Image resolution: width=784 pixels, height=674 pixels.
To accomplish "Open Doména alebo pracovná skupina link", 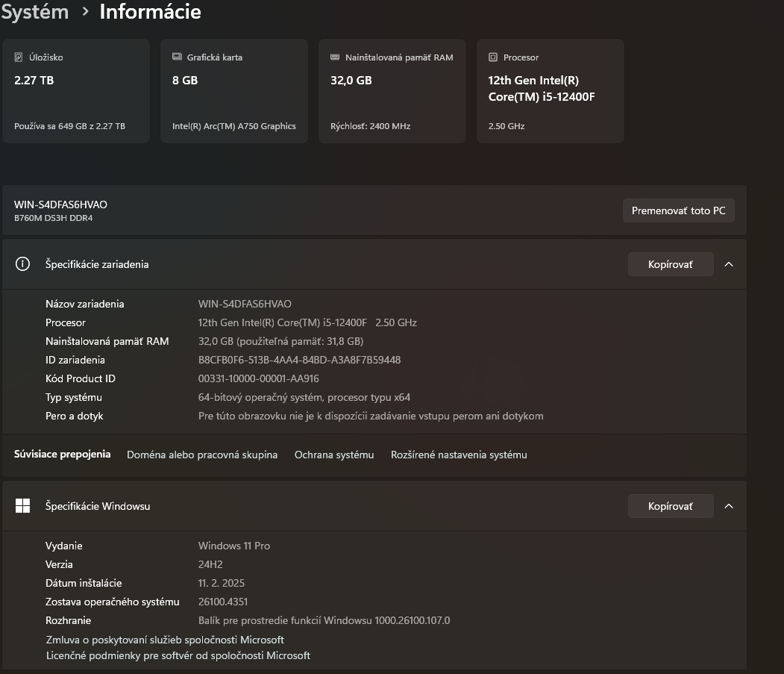I will click(x=202, y=455).
